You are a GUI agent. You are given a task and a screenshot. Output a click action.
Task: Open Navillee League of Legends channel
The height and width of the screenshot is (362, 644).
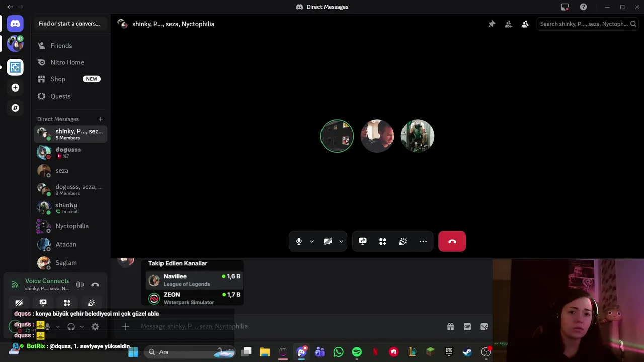[194, 280]
